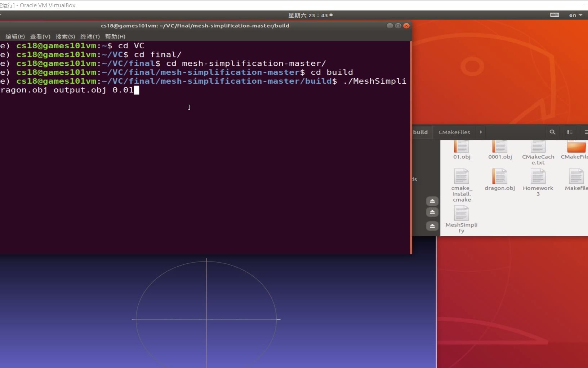Open the CMakeCache.txt file icon

[538, 147]
